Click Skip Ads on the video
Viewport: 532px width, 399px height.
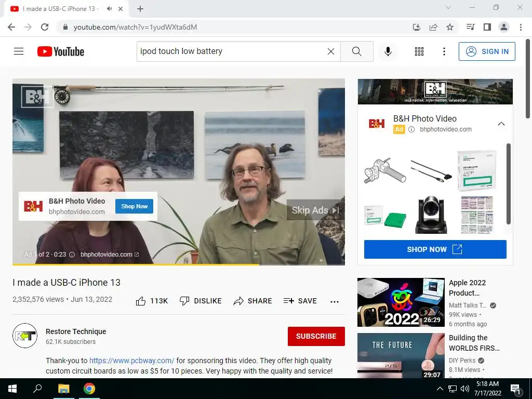[x=315, y=210]
